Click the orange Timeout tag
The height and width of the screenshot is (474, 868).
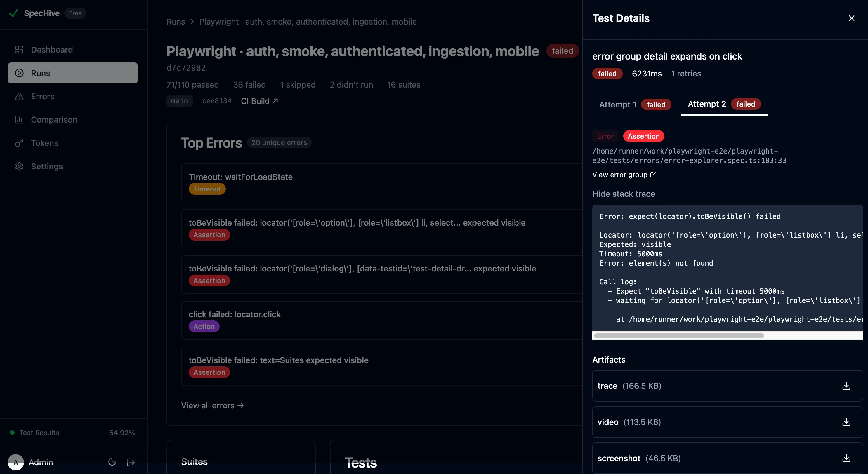point(207,189)
